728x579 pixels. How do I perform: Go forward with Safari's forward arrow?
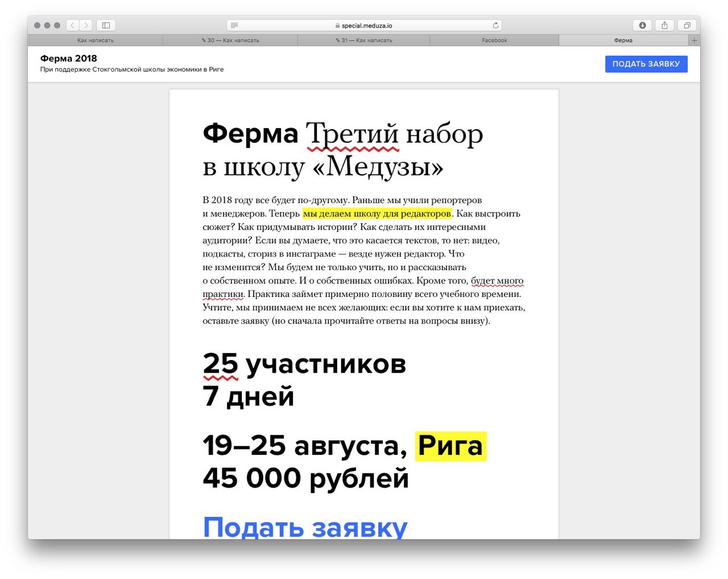point(86,25)
